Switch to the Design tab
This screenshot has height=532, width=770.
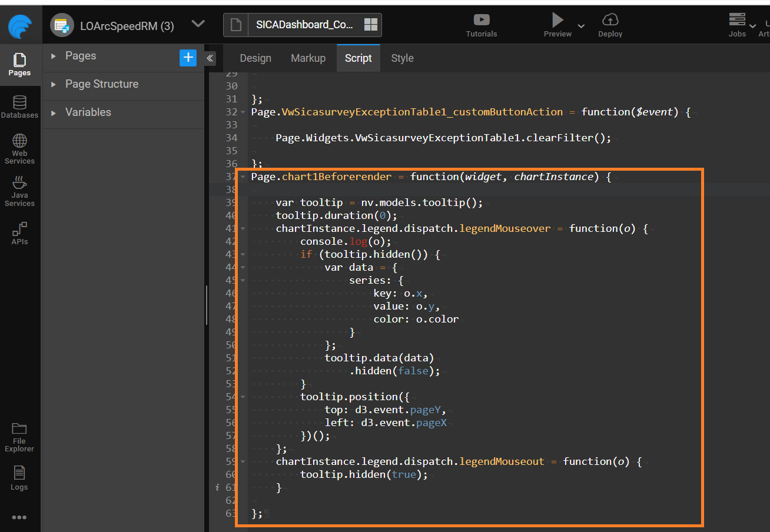click(255, 58)
